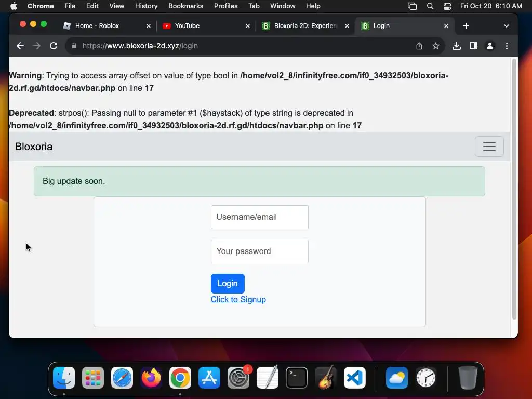Image resolution: width=532 pixels, height=399 pixels.
Task: Open the Chrome profile icon
Action: click(x=489, y=46)
